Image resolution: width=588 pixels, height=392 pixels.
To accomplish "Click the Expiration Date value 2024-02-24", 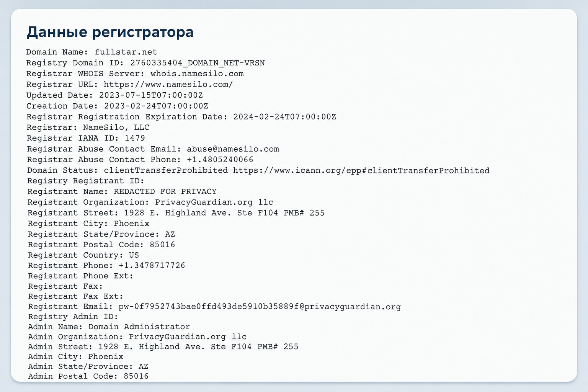I will [285, 116].
